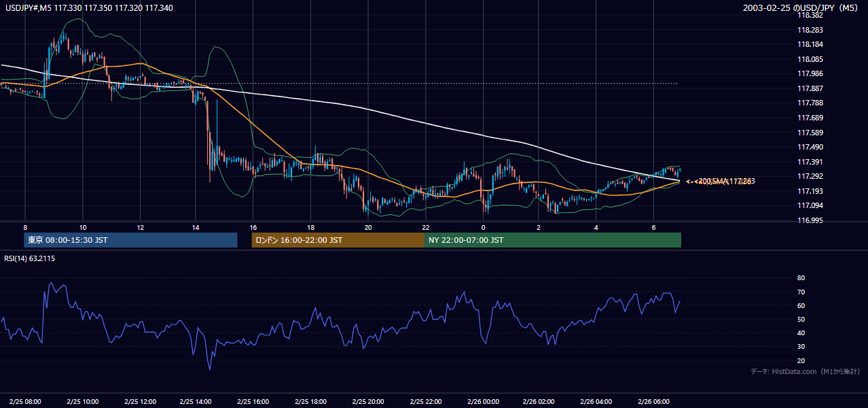The width and height of the screenshot is (868, 408).
Task: Click price axis label 117.589
Action: click(810, 133)
